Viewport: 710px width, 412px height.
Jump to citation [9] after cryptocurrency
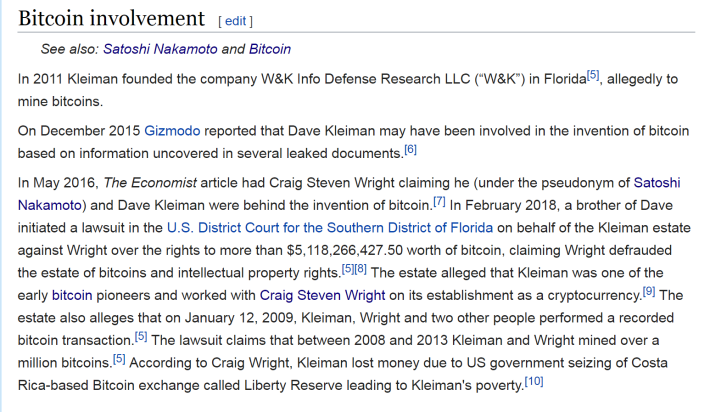click(649, 291)
